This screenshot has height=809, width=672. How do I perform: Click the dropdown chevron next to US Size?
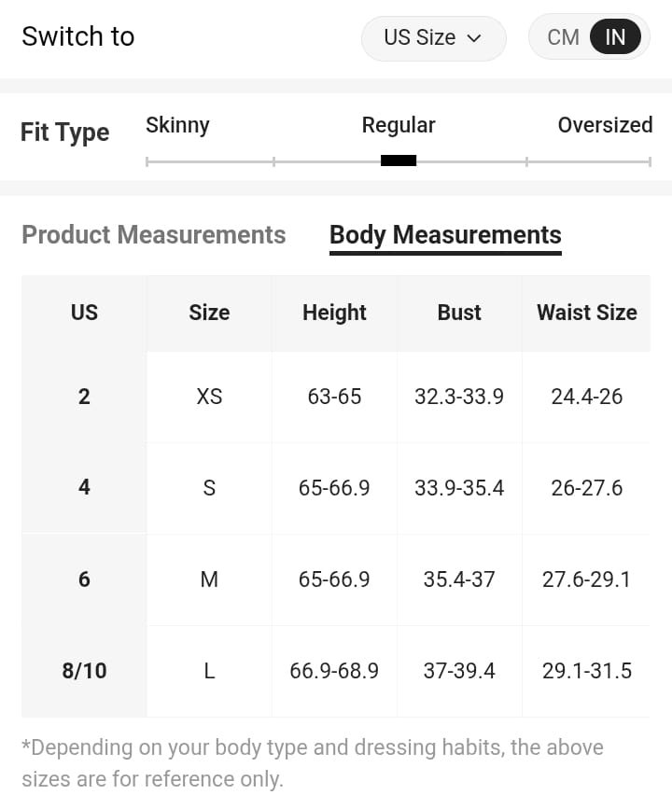(x=473, y=38)
